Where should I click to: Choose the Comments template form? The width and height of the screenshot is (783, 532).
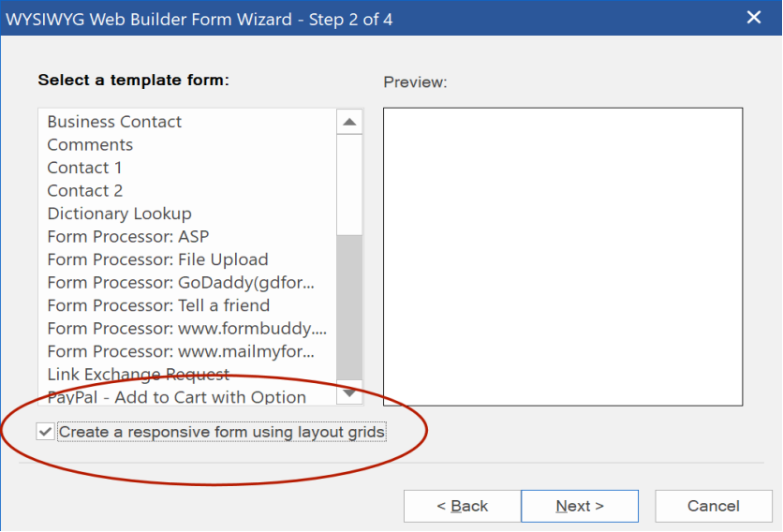pyautogui.click(x=90, y=145)
